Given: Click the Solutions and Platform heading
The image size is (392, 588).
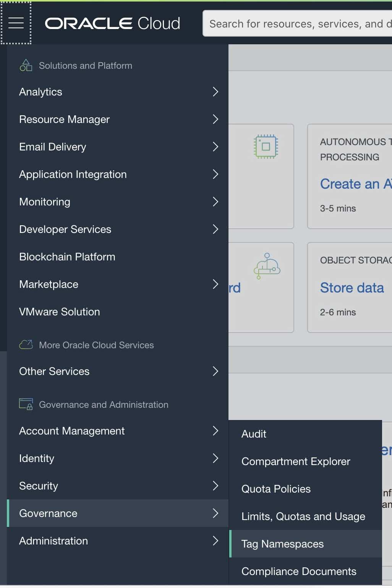Looking at the screenshot, I should 86,66.
